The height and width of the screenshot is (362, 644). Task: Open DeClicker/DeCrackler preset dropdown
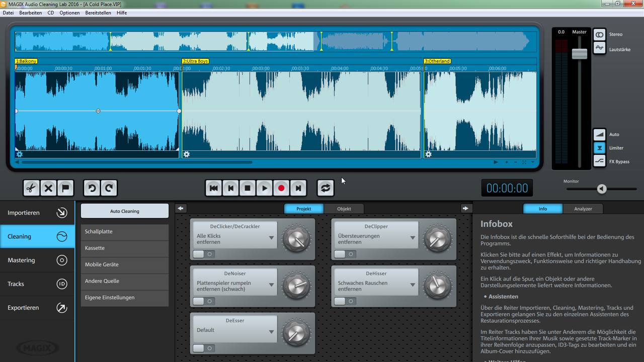271,238
